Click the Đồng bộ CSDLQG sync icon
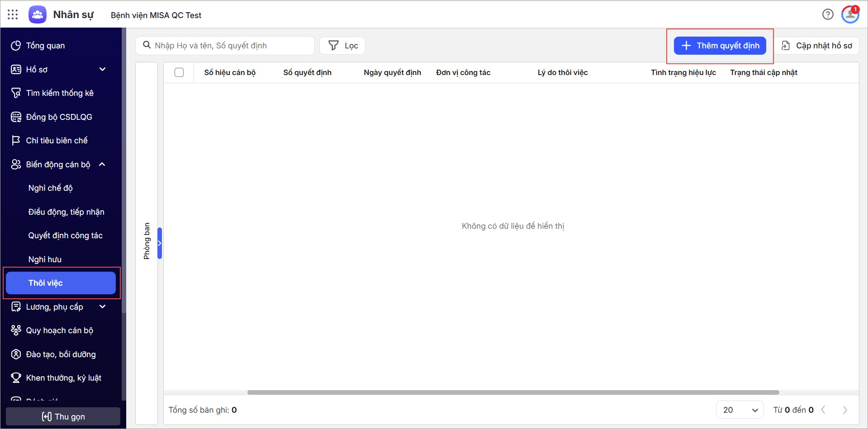Image resolution: width=868 pixels, height=429 pixels. click(16, 117)
